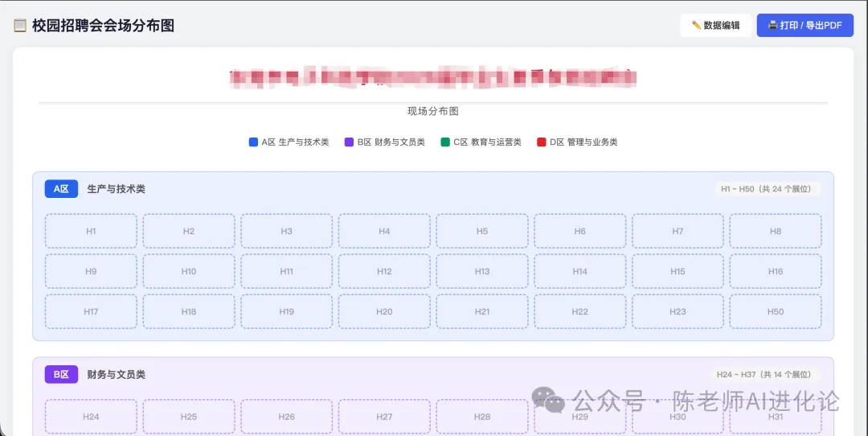Select booth H5
The image size is (868, 436).
(x=482, y=231)
